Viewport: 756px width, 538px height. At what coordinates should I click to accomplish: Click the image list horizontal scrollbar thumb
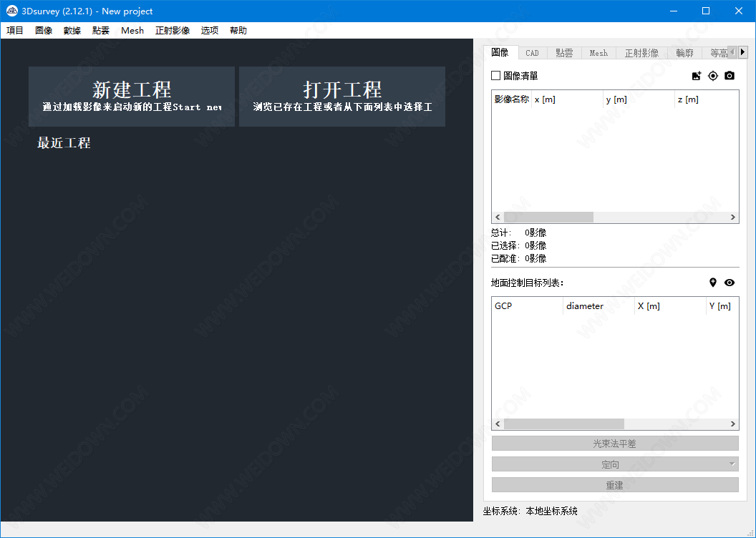[548, 217]
